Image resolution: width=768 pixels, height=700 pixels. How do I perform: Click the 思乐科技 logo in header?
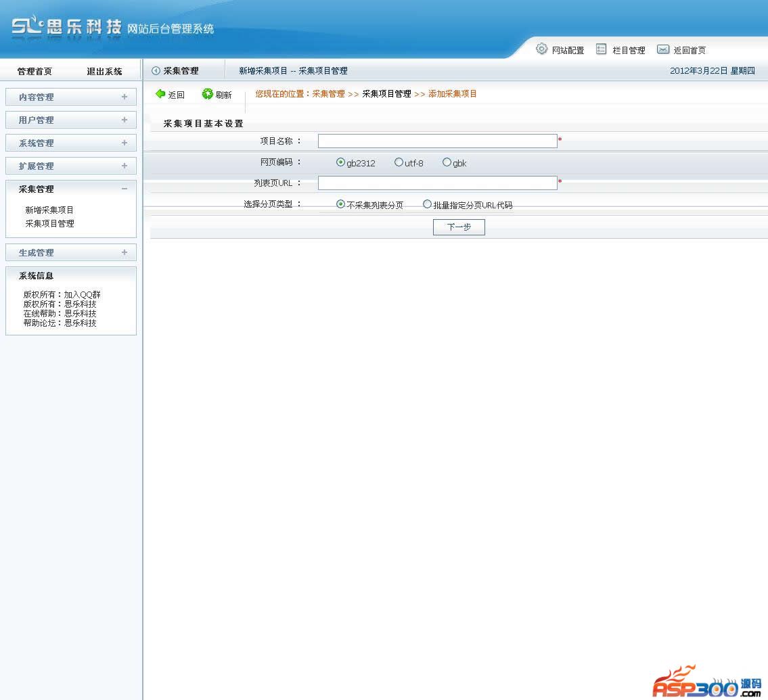point(66,28)
